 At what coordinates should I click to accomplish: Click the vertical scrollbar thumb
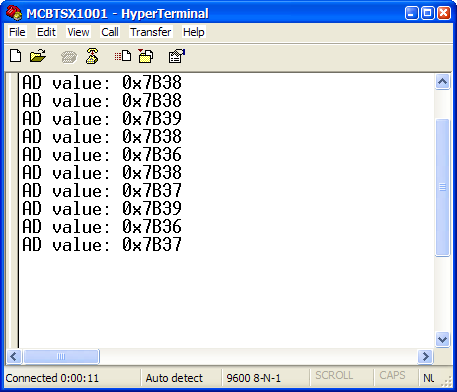click(x=443, y=188)
